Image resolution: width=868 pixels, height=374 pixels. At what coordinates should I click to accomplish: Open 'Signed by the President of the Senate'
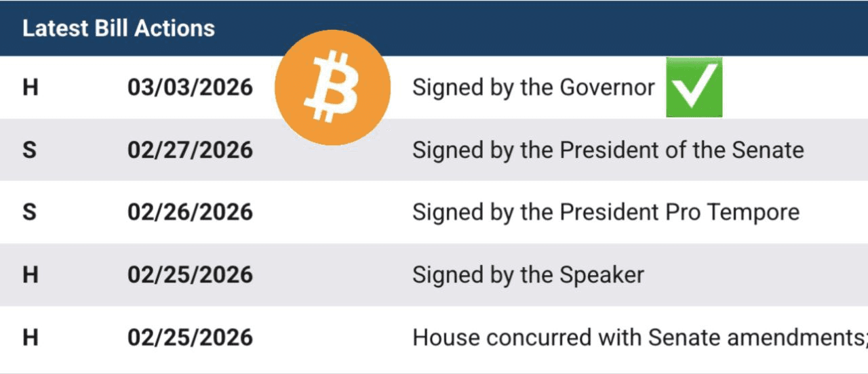[608, 150]
